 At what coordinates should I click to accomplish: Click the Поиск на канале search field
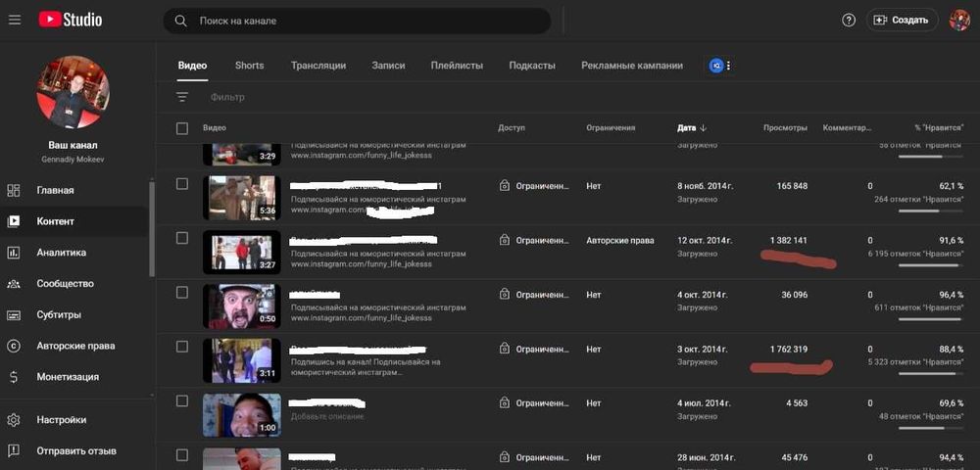pos(358,21)
